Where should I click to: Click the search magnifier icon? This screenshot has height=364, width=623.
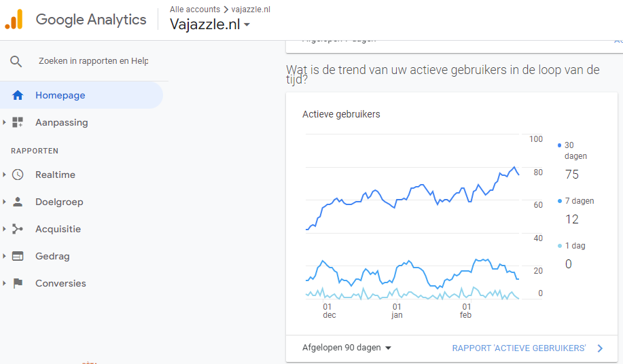click(x=16, y=62)
